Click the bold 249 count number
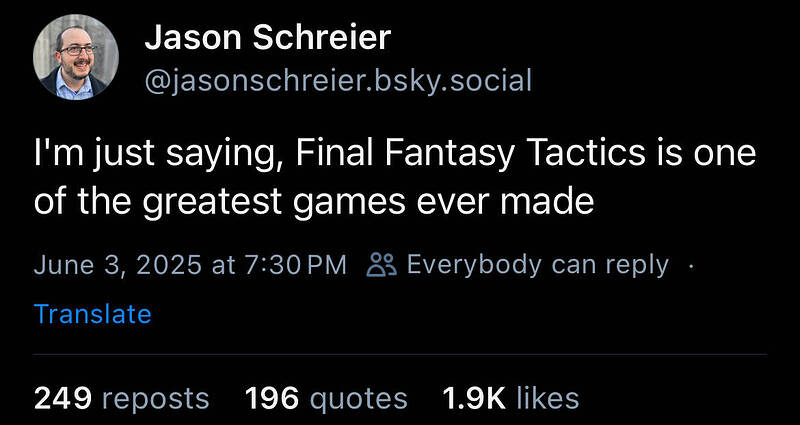 click(63, 398)
